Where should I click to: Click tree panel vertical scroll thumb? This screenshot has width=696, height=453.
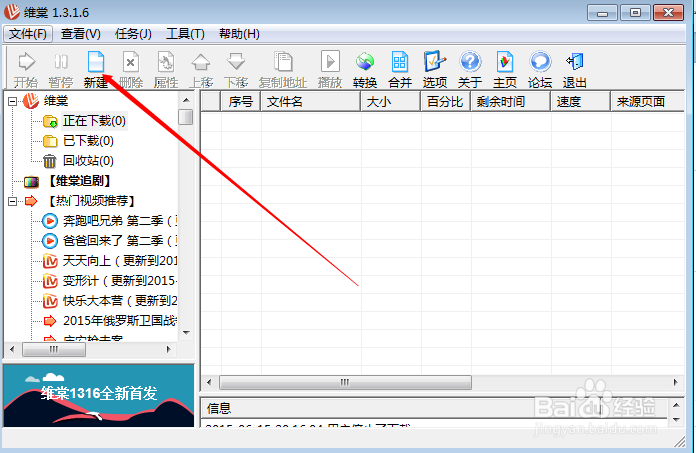186,118
